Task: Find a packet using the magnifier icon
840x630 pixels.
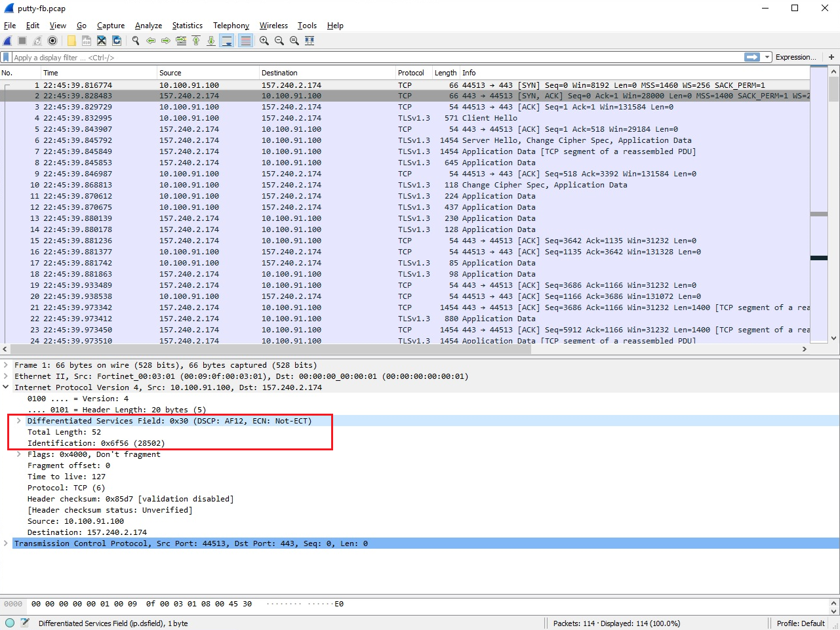Action: pyautogui.click(x=135, y=41)
